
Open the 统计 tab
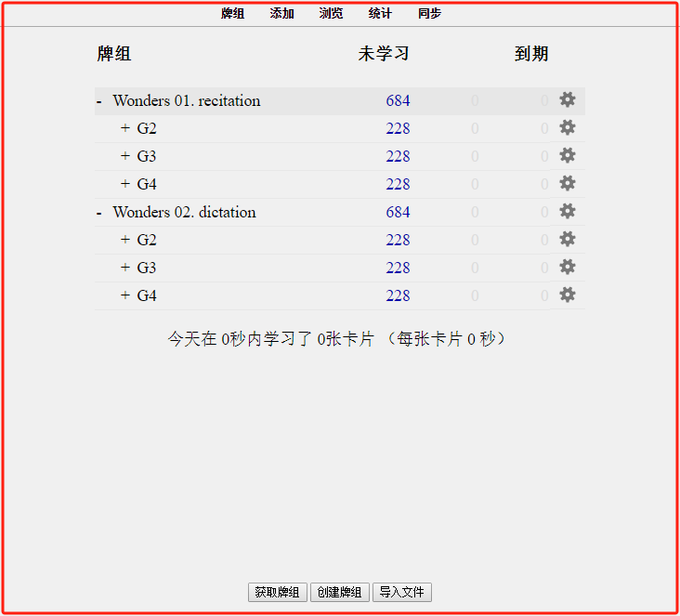[x=380, y=13]
